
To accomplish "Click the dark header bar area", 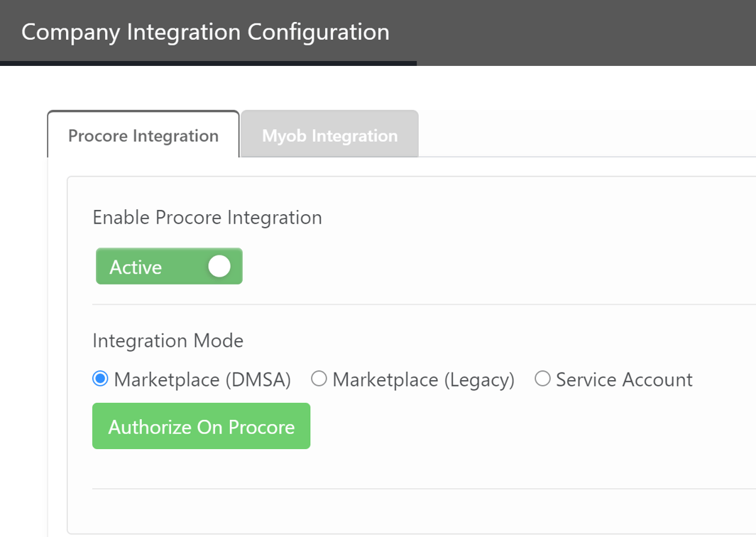I will pos(568,31).
